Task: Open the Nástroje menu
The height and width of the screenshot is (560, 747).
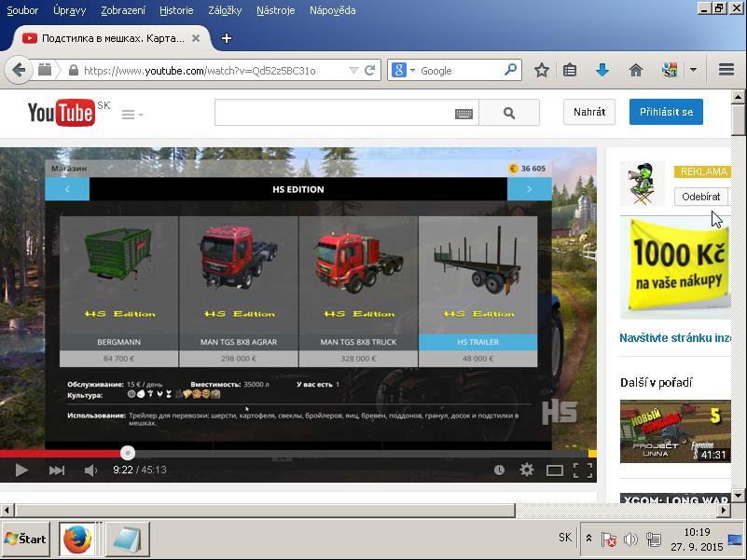Action: [x=275, y=10]
